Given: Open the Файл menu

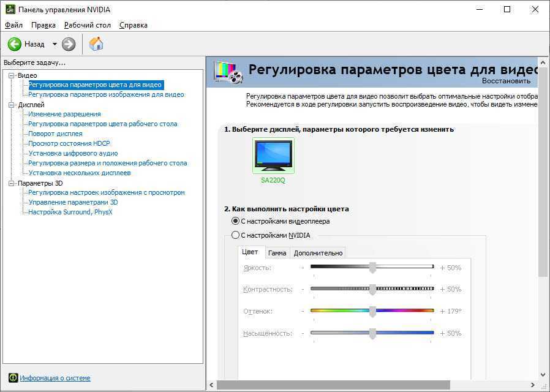Looking at the screenshot, I should tap(13, 25).
